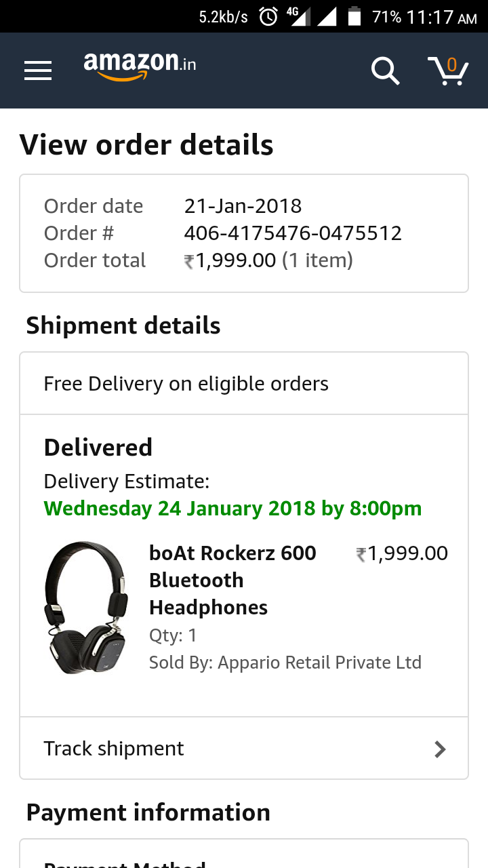
Task: Tap the battery status icon
Action: (354, 16)
